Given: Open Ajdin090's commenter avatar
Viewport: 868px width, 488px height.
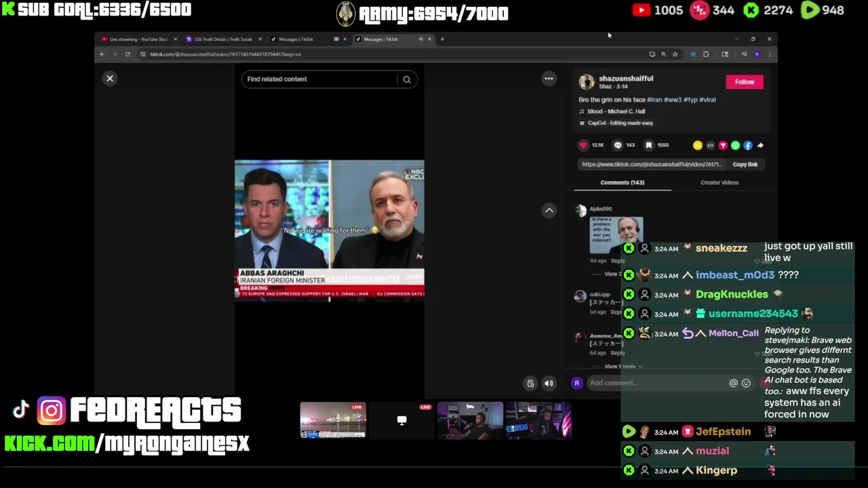Looking at the screenshot, I should [x=580, y=211].
